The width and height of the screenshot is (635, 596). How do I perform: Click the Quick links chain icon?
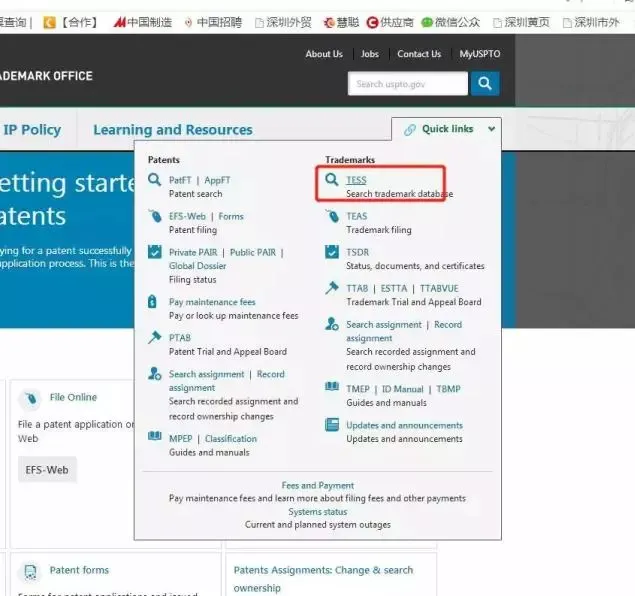[410, 130]
